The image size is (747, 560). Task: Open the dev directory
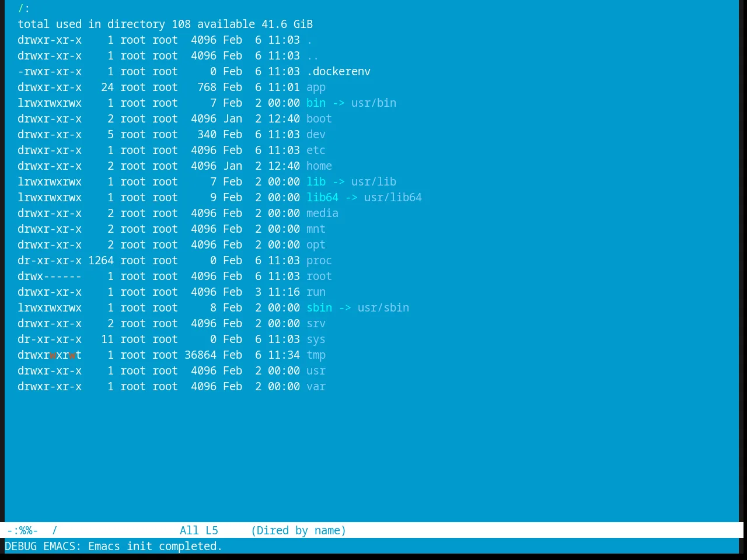[316, 134]
